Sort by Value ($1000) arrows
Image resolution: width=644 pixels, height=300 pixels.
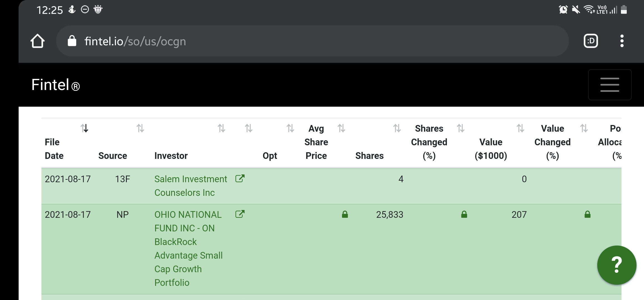(x=520, y=128)
